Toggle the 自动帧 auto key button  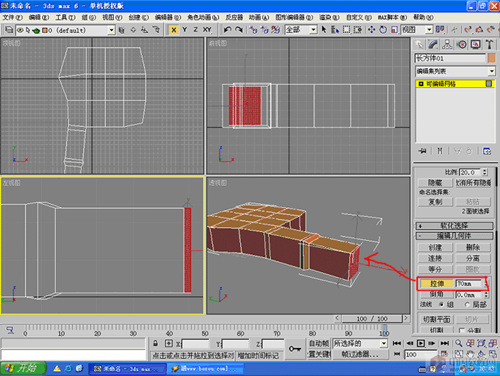pyautogui.click(x=319, y=343)
